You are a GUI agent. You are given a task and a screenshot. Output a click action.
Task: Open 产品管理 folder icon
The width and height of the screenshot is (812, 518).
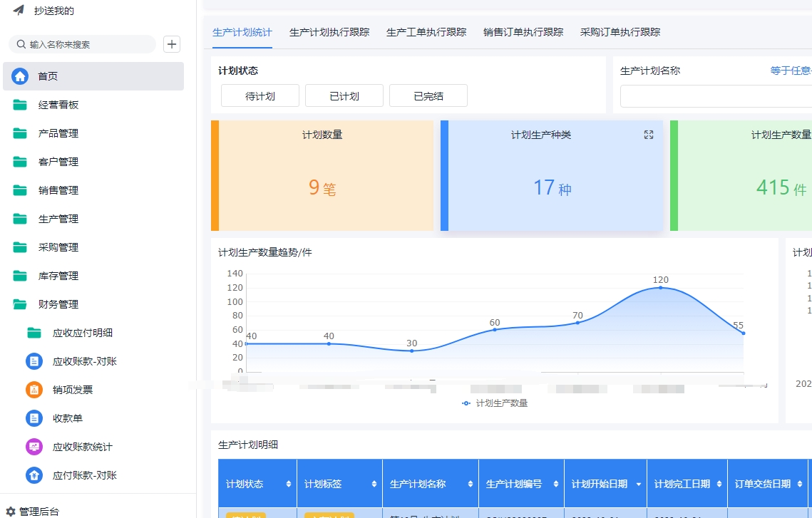click(x=20, y=133)
